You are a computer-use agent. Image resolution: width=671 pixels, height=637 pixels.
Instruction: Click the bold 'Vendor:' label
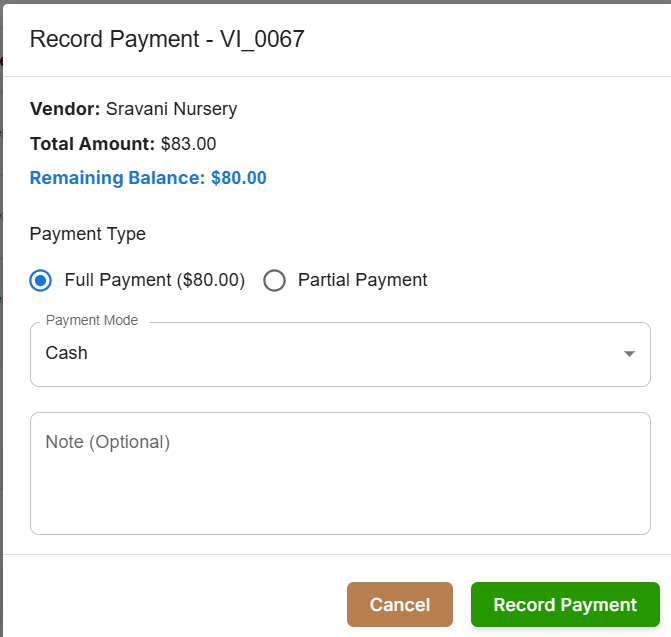[x=65, y=109]
